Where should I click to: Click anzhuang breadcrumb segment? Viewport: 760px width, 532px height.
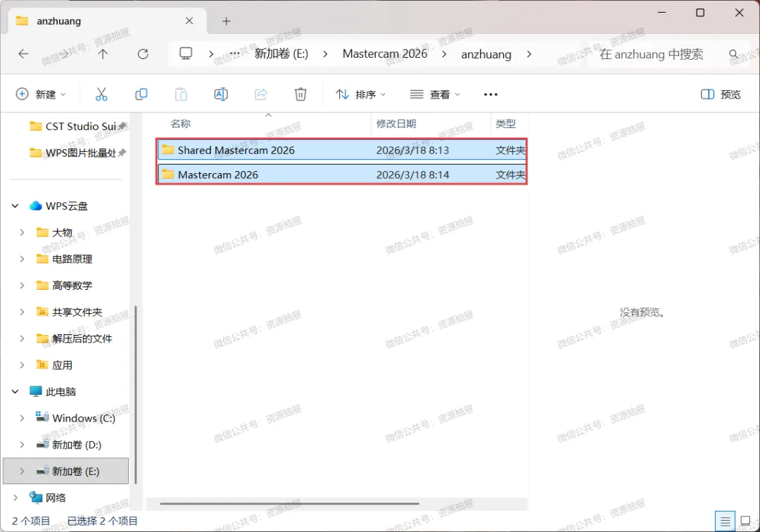click(486, 54)
